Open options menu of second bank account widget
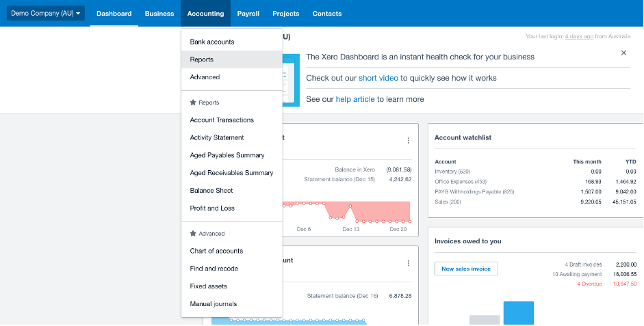The height and width of the screenshot is (326, 644). point(409,263)
